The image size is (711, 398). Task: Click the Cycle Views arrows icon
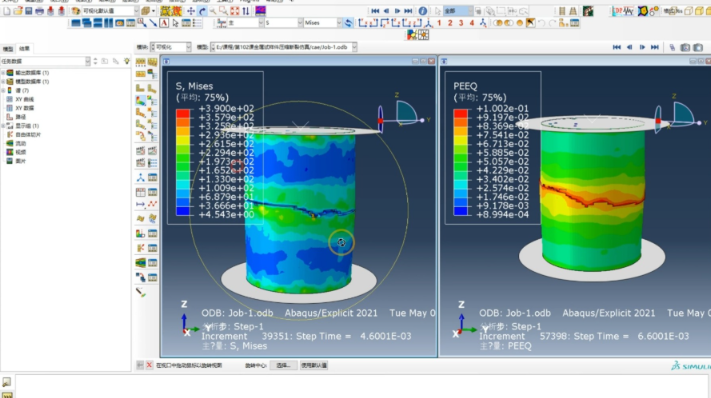[x=245, y=11]
